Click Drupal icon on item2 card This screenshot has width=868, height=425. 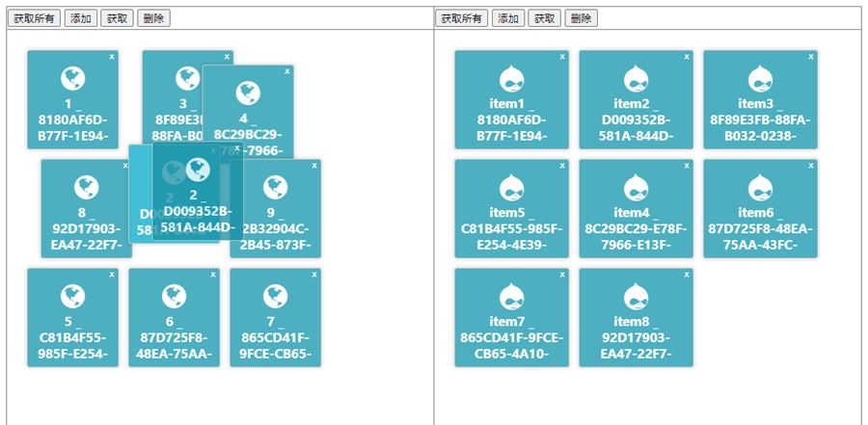pyautogui.click(x=637, y=79)
